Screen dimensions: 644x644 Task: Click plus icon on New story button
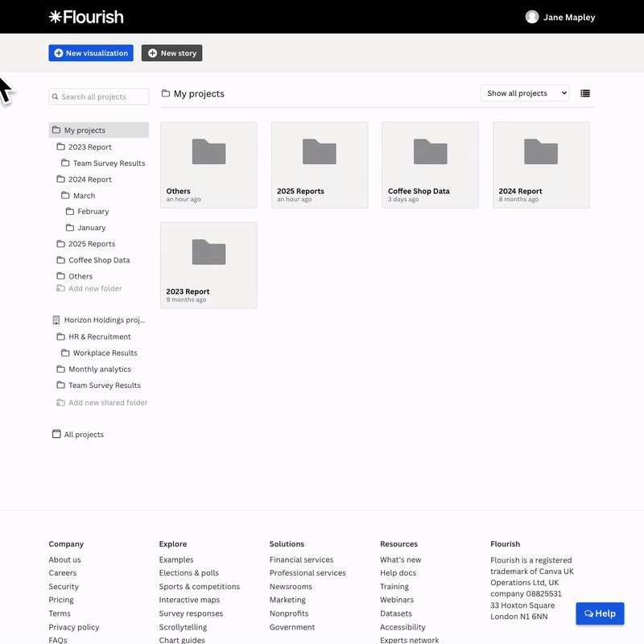pyautogui.click(x=152, y=53)
